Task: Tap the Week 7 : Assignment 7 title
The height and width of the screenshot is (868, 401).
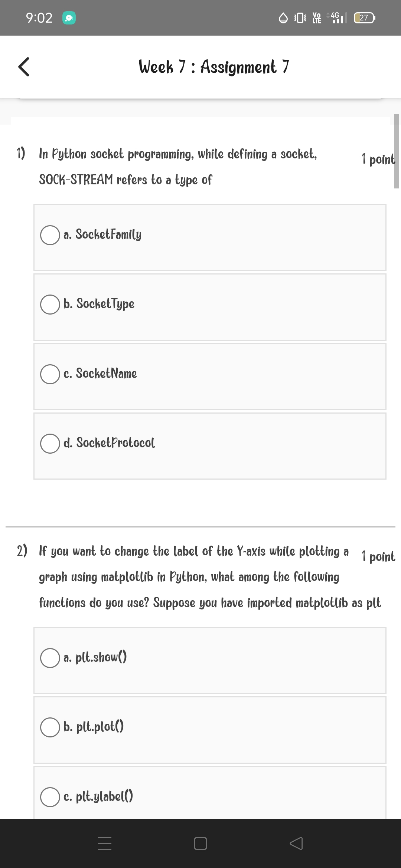Action: click(214, 67)
